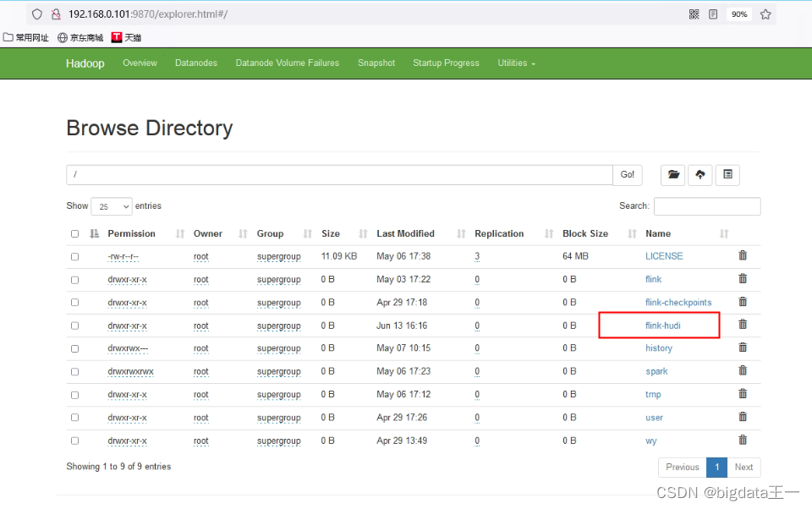Check the user row checkbox
Screen dimensions: 812x509
(x=75, y=418)
